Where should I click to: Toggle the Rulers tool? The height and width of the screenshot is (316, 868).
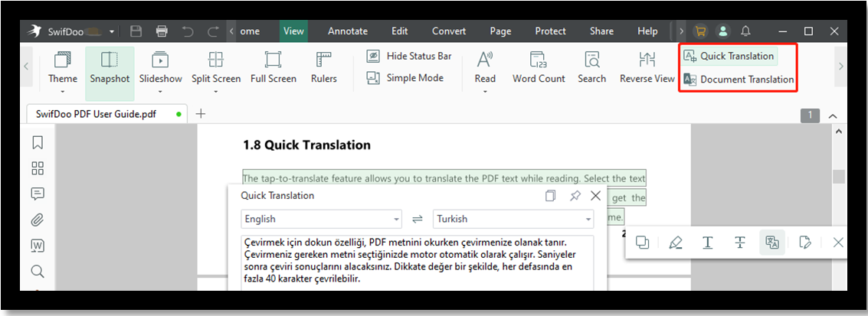coord(324,67)
